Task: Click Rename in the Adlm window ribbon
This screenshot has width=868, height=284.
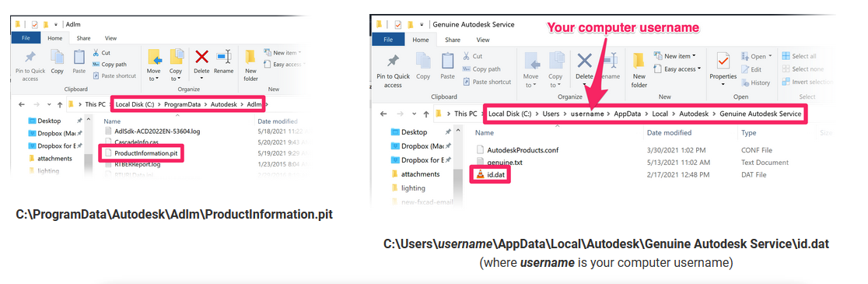Action: (x=224, y=62)
